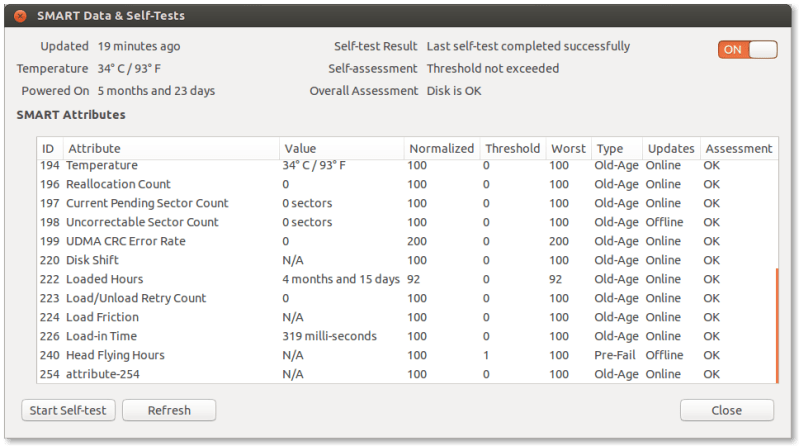Image resolution: width=799 pixels, height=446 pixels.
Task: Click the OK assessment for attribute-254
Action: tap(712, 374)
